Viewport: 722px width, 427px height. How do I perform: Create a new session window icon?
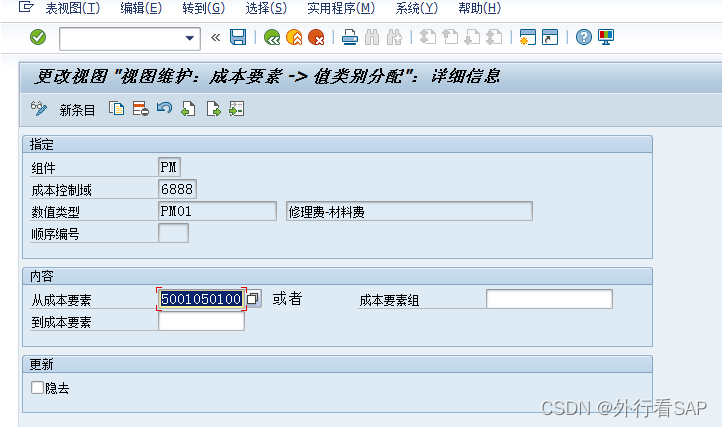[x=527, y=37]
